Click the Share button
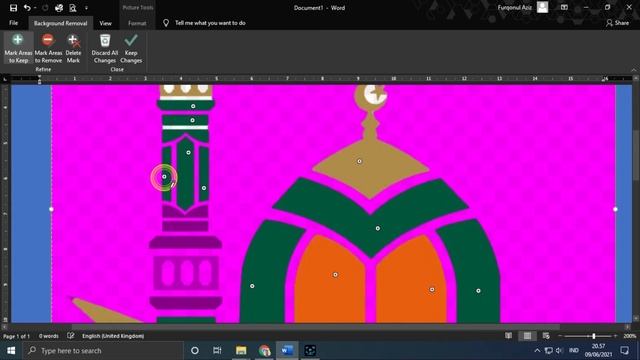This screenshot has height=360, width=640. click(617, 23)
